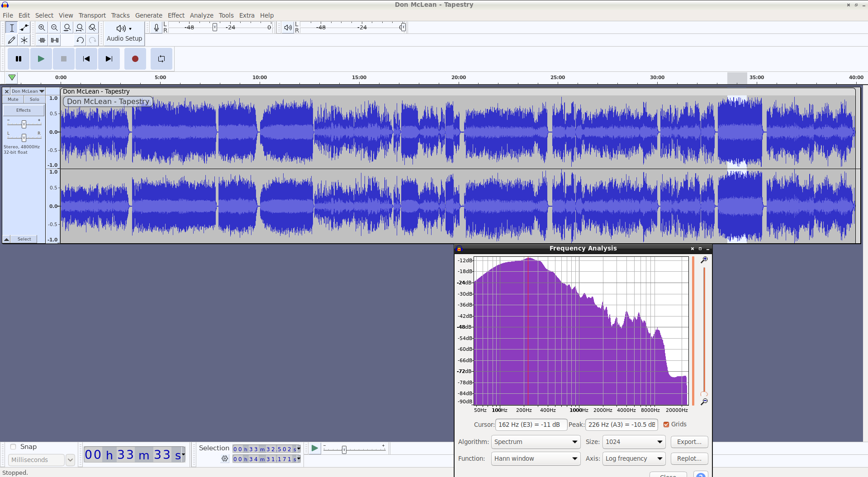
Task: Open the Axis Log frequency dropdown
Action: pyautogui.click(x=634, y=458)
